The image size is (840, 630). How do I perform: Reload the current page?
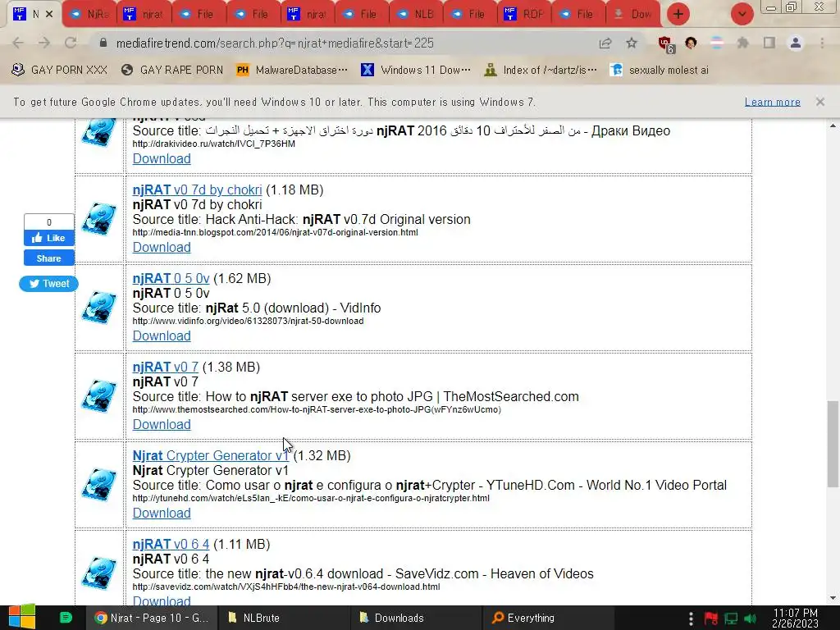(71, 43)
